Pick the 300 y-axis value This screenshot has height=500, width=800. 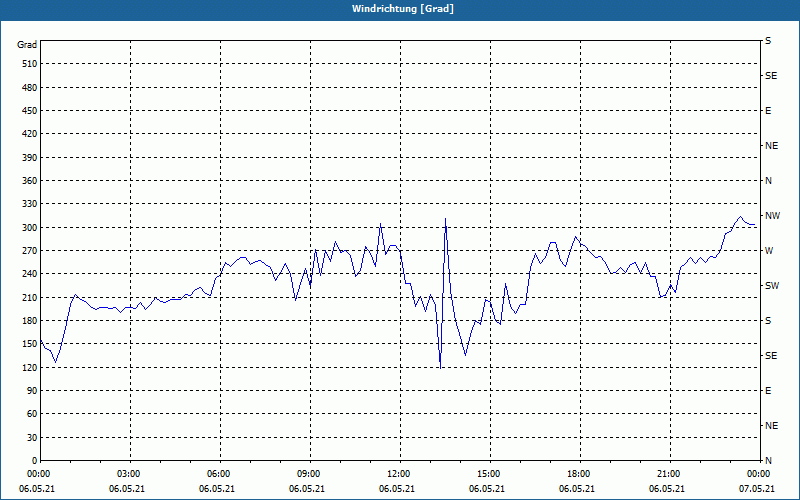click(x=30, y=228)
